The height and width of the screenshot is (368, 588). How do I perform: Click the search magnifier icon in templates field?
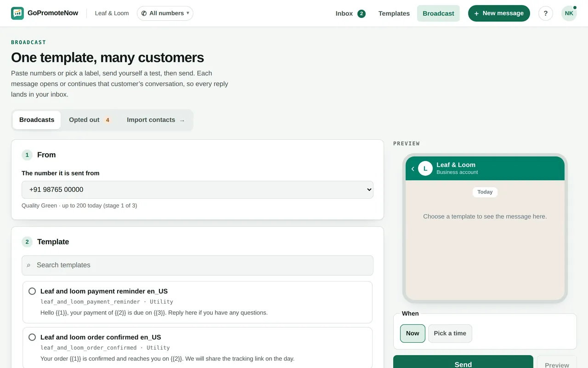[x=28, y=265]
